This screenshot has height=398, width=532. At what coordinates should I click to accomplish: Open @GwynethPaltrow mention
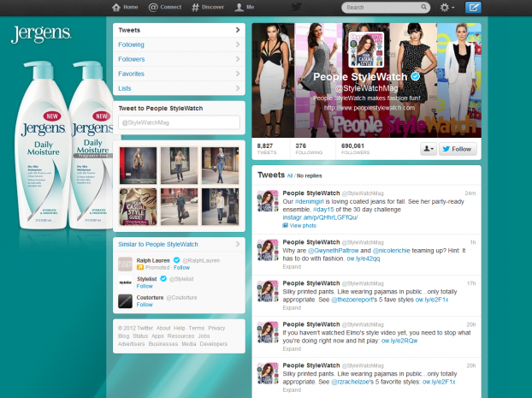coord(333,251)
